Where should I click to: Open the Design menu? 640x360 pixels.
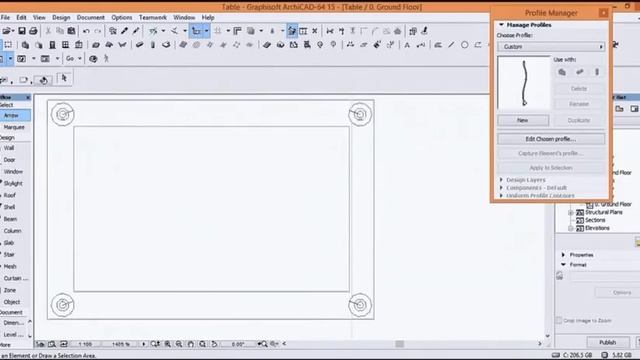click(x=61, y=18)
